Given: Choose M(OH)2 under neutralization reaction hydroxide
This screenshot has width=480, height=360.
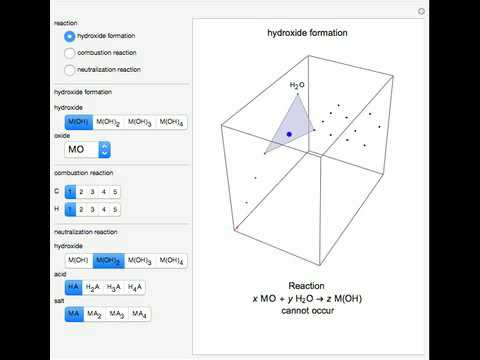Looking at the screenshot, I should (x=108, y=260).
